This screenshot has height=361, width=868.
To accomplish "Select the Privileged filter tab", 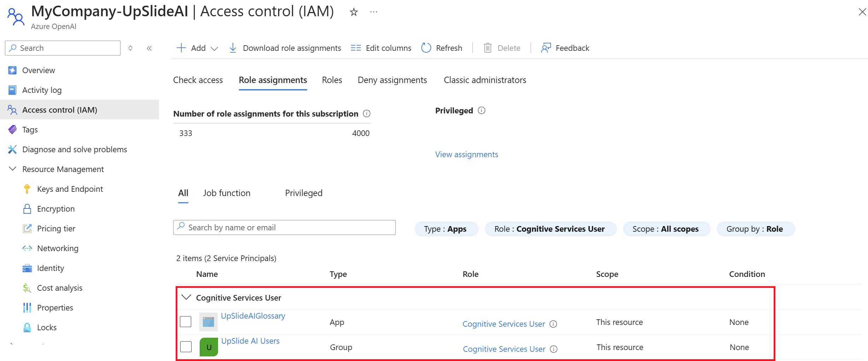I will coord(304,193).
